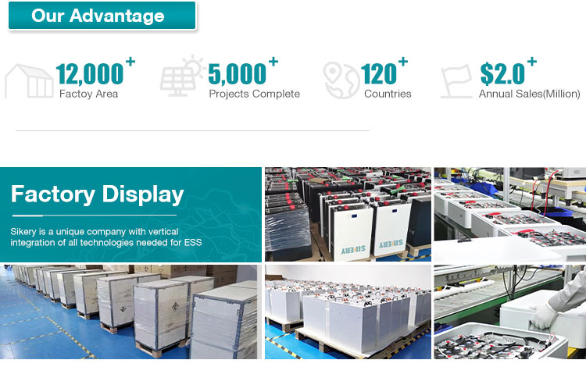Click the $2.0+ figure
586x392 pixels.
point(509,71)
